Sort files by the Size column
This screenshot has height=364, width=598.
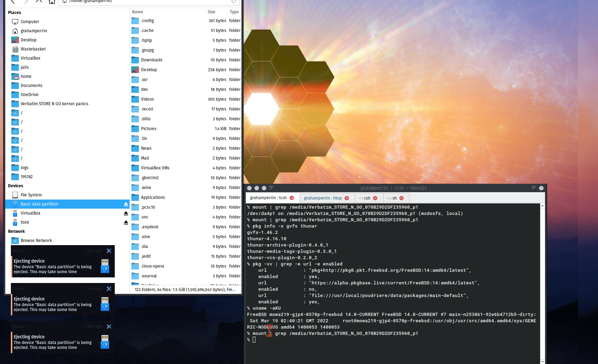tap(212, 12)
